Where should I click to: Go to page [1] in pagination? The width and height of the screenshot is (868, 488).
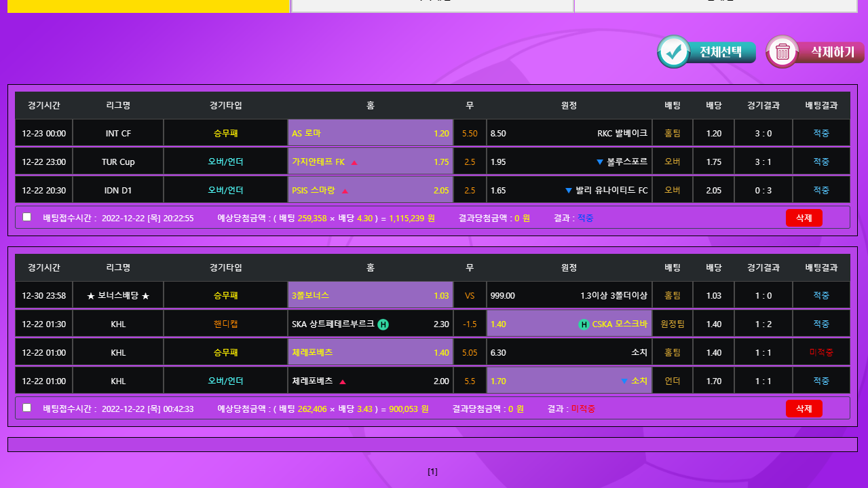tap(432, 472)
